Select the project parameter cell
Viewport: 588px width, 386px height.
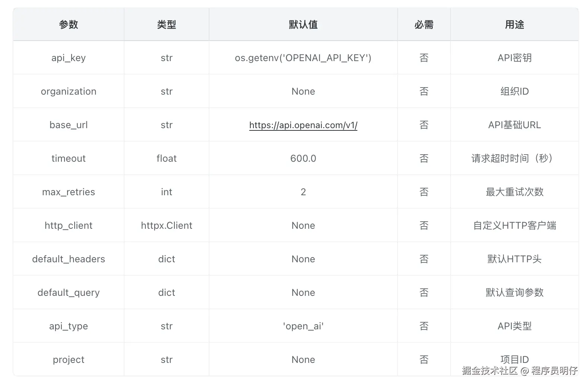(x=69, y=360)
